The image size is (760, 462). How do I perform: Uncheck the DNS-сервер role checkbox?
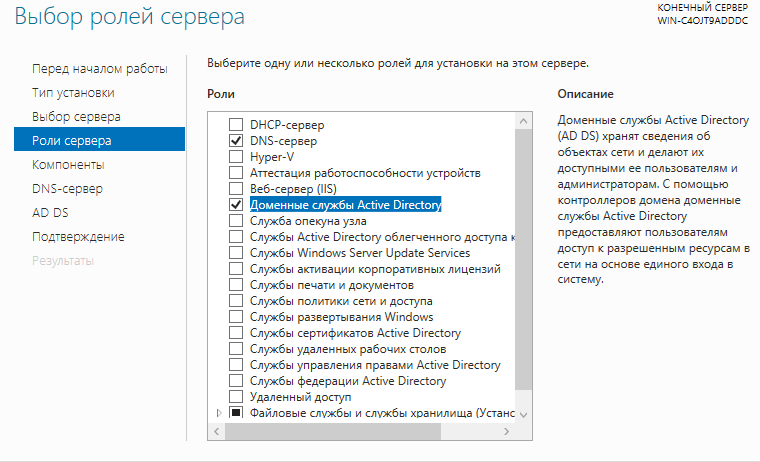click(x=236, y=141)
